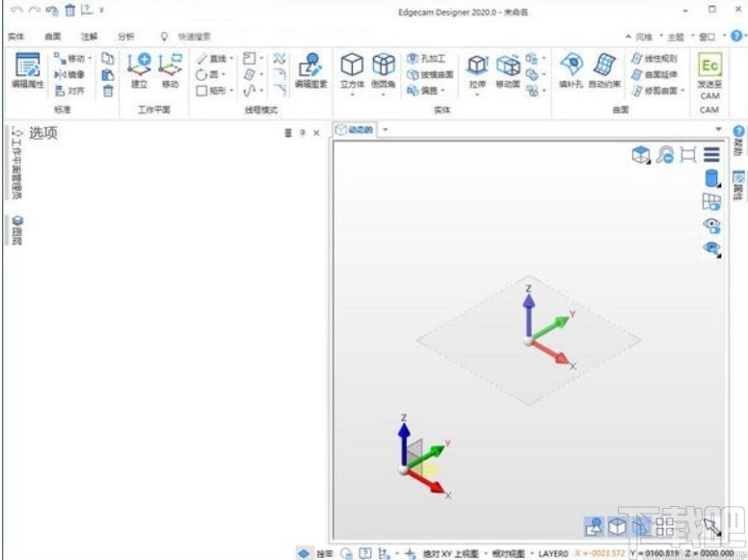Click the split view layout icon

click(711, 201)
